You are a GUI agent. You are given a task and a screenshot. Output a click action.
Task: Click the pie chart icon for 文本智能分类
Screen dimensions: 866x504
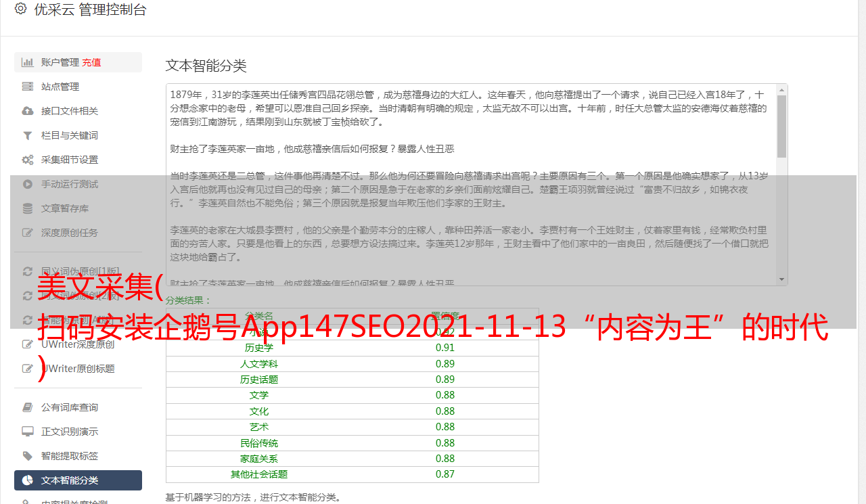click(x=28, y=480)
